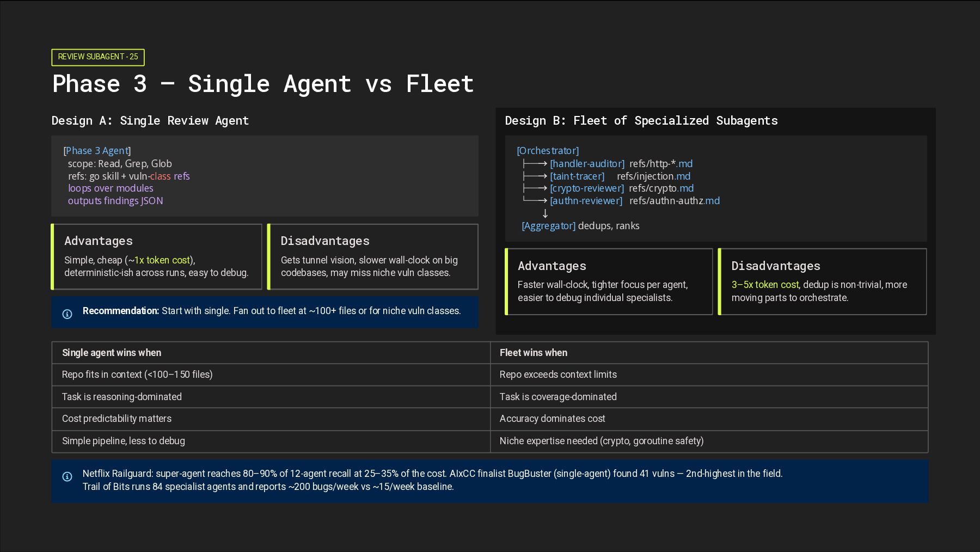This screenshot has height=552, width=980.
Task: Click the Recommendation callout text
Action: [272, 311]
